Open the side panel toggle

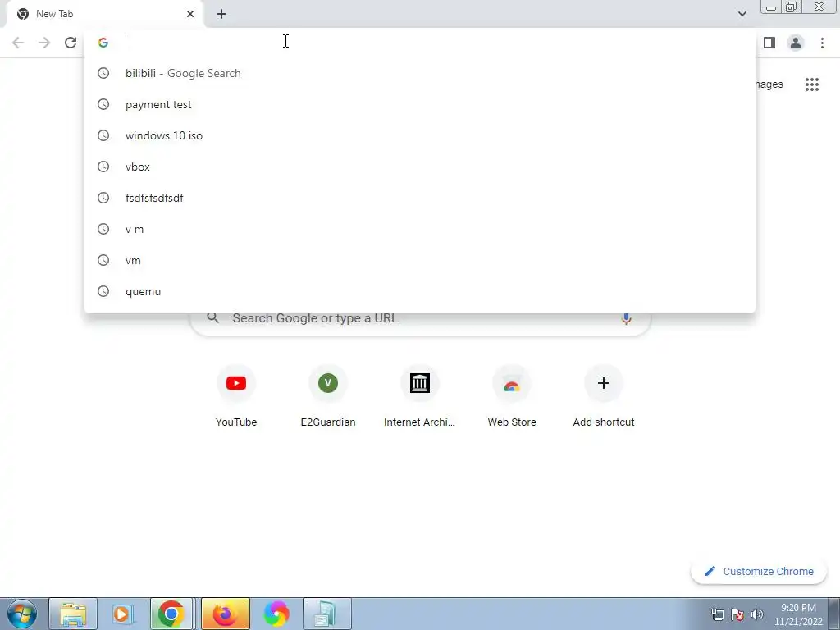[769, 43]
